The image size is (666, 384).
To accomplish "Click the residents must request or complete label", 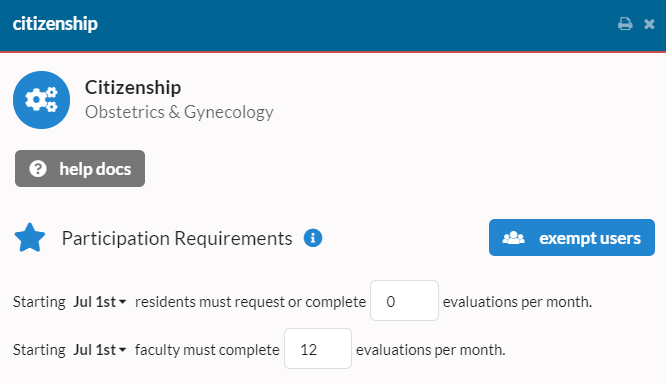I will pyautogui.click(x=251, y=302).
